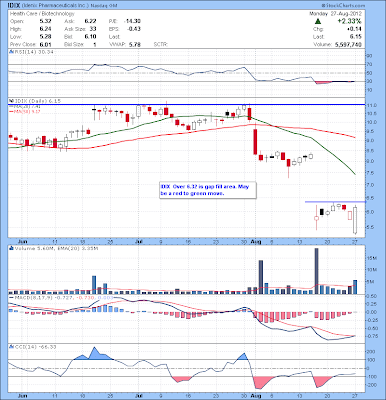Click the P/E value -14.30
Viewport: 386px width, 400px height.
point(132,21)
